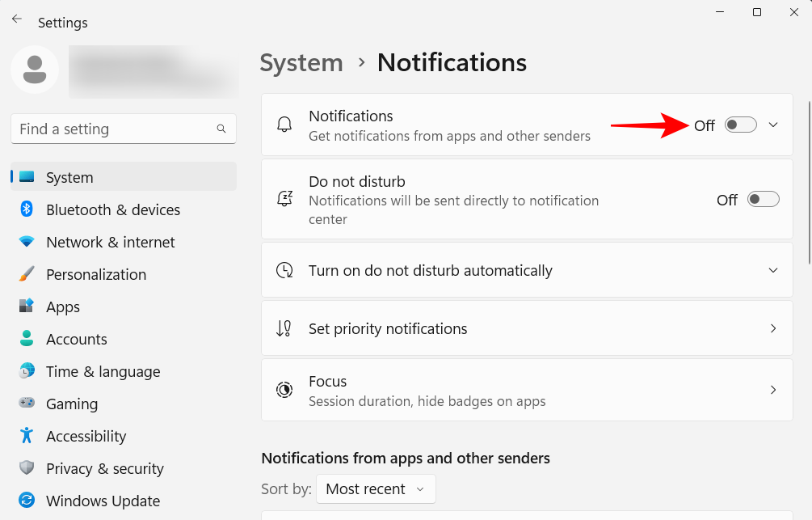Click the blurred user account name

(x=154, y=71)
